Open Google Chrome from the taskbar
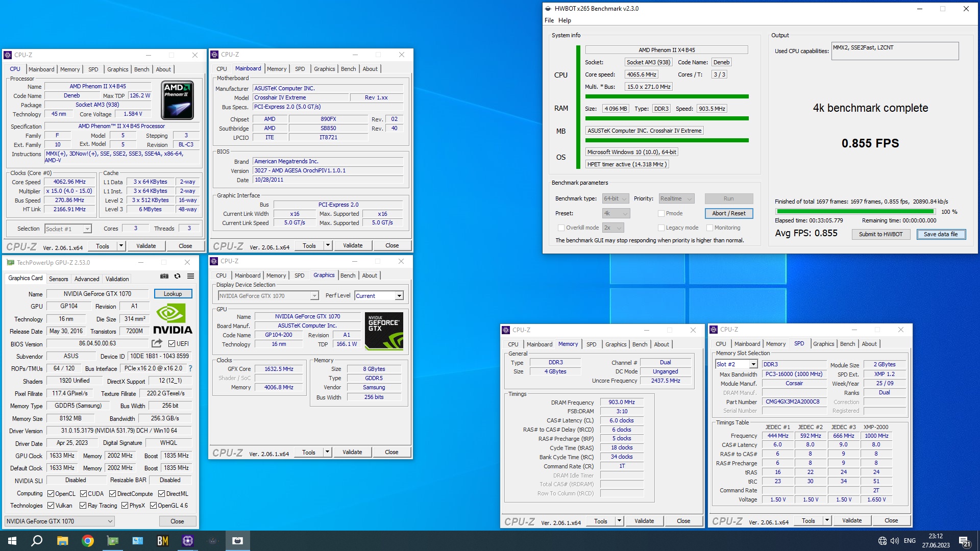The height and width of the screenshot is (551, 980). pyautogui.click(x=88, y=541)
